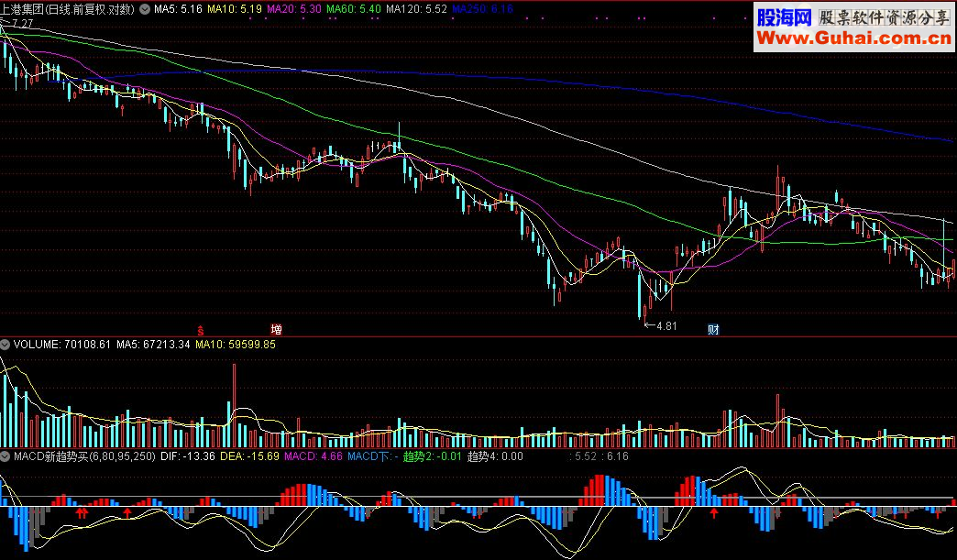
Task: Click the 趋势4: 0.00 value
Action: tap(495, 456)
